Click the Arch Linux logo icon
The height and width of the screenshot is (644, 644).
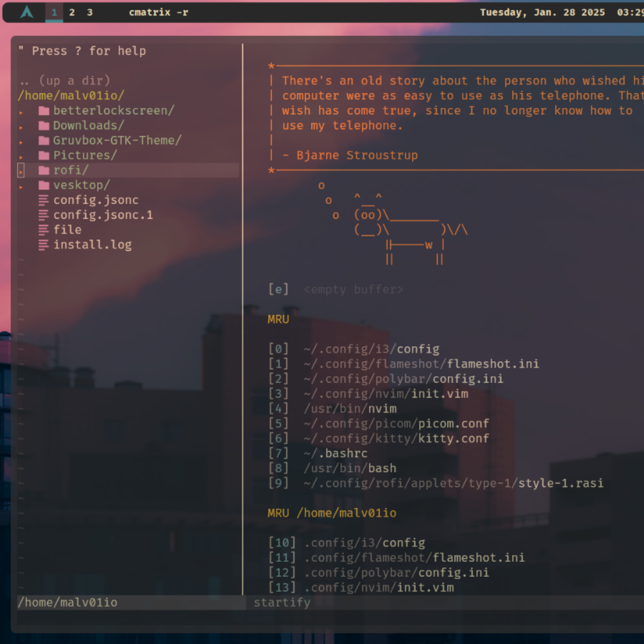[27, 12]
